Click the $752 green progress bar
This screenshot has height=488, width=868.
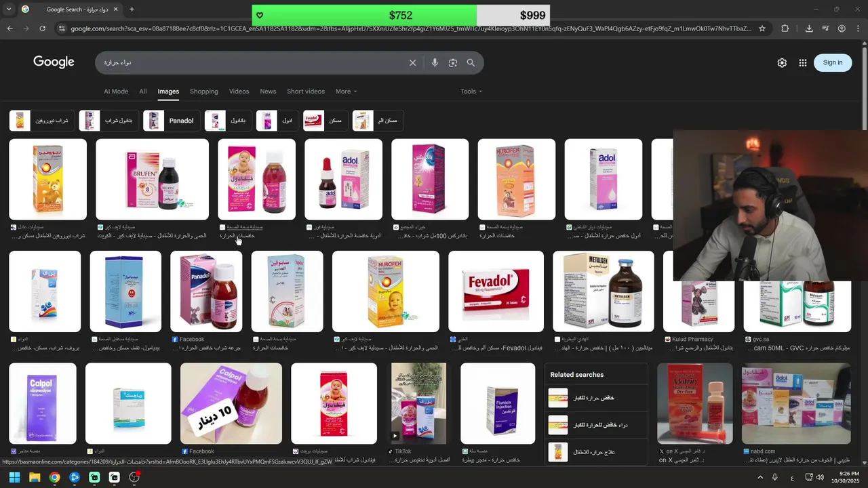click(x=364, y=15)
